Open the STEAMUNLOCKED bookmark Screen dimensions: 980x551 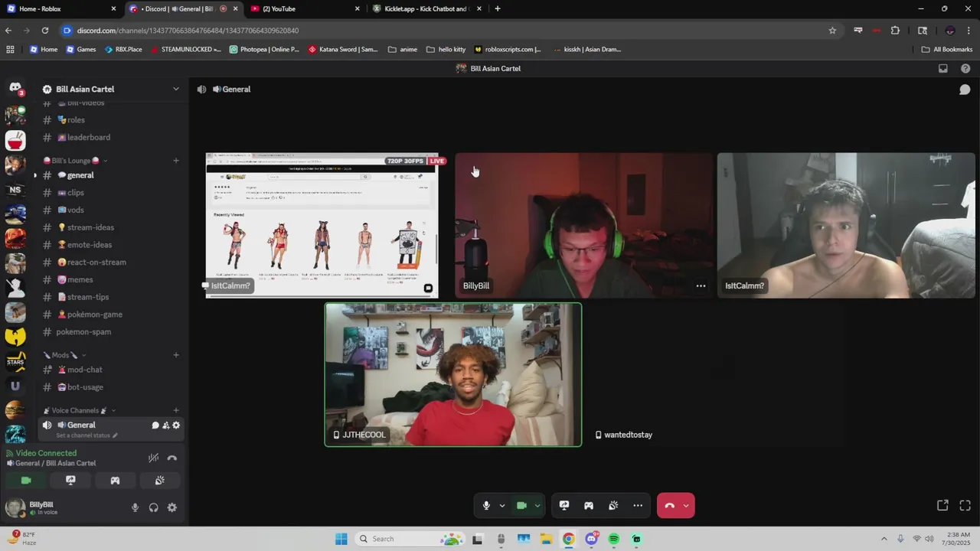tap(186, 49)
